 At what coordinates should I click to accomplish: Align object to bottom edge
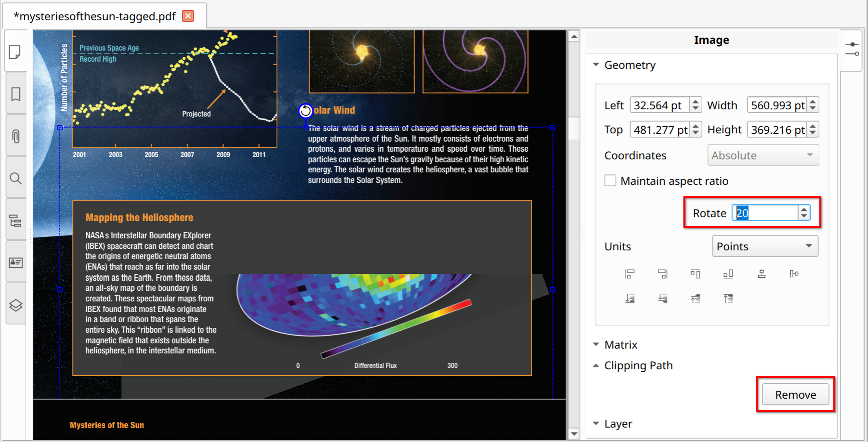(728, 274)
